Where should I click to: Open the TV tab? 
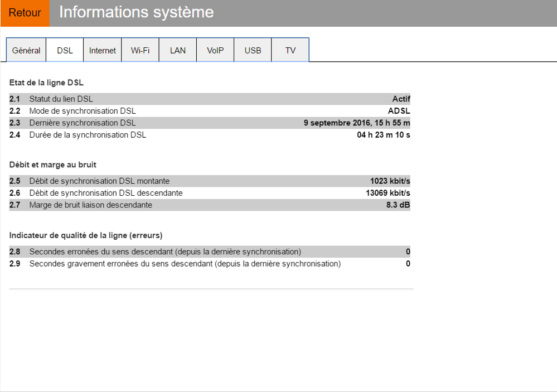click(x=290, y=50)
